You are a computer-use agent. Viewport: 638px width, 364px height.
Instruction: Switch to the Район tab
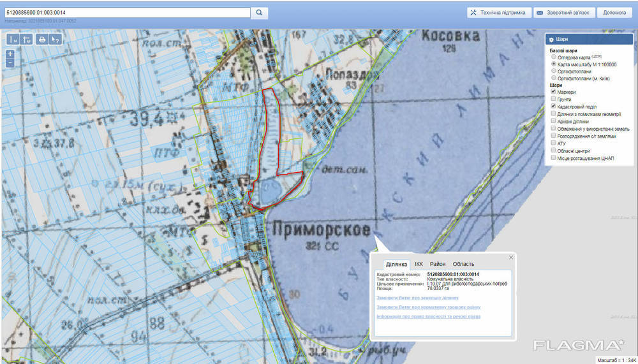coord(438,264)
